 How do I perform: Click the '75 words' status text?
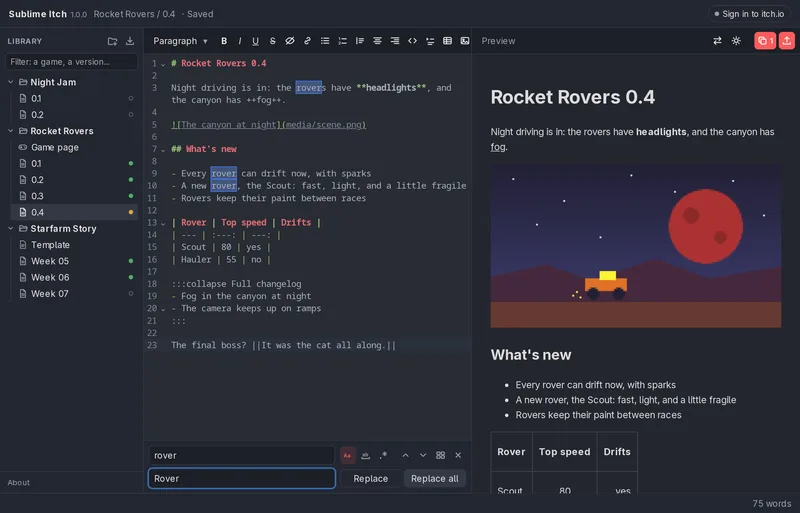771,504
